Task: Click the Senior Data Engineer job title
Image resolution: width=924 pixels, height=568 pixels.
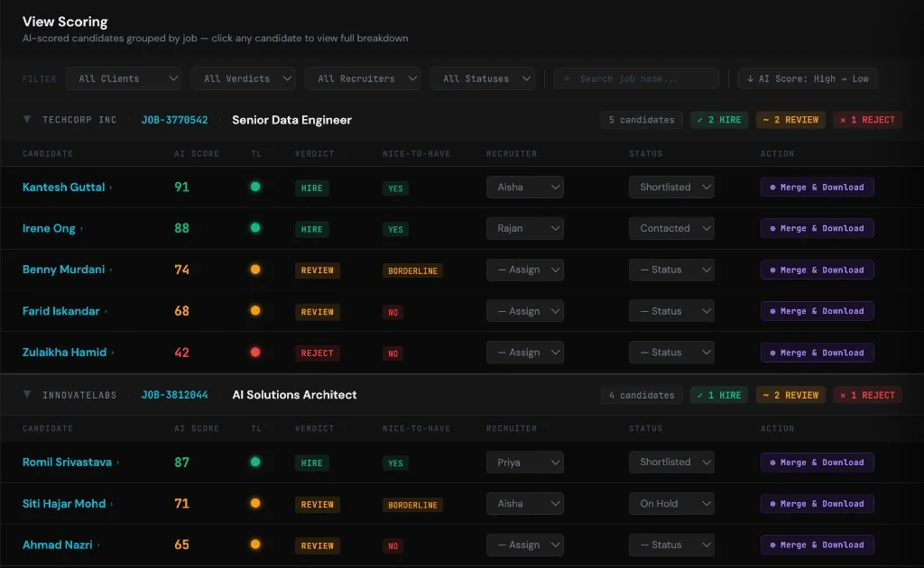Action: click(291, 120)
